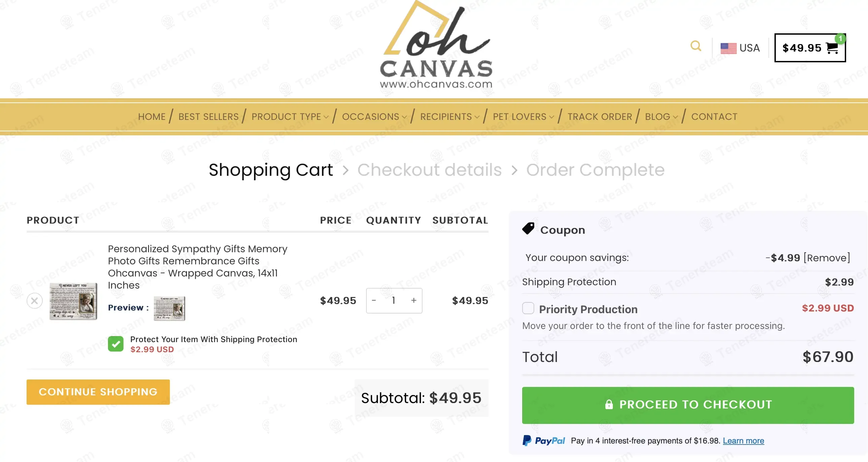Open the Pet Lovers dropdown menu
The width and height of the screenshot is (868, 462).
pyautogui.click(x=523, y=117)
